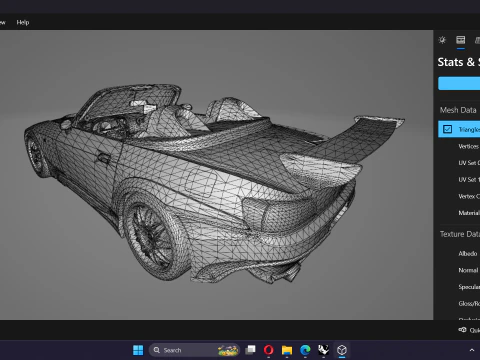Uncheck the Triangles checkbox in Mesh Data
Viewport: 480px width, 360px height.
pyautogui.click(x=447, y=129)
